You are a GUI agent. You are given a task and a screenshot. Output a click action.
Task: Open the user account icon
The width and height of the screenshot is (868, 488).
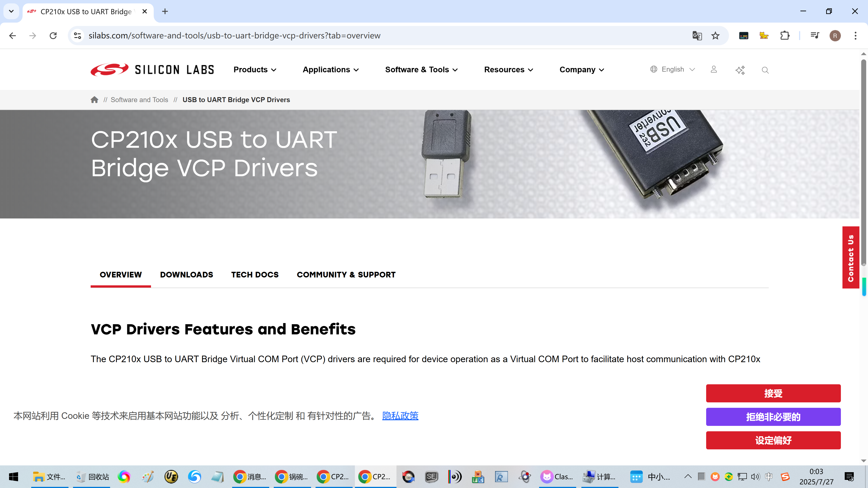tap(714, 69)
